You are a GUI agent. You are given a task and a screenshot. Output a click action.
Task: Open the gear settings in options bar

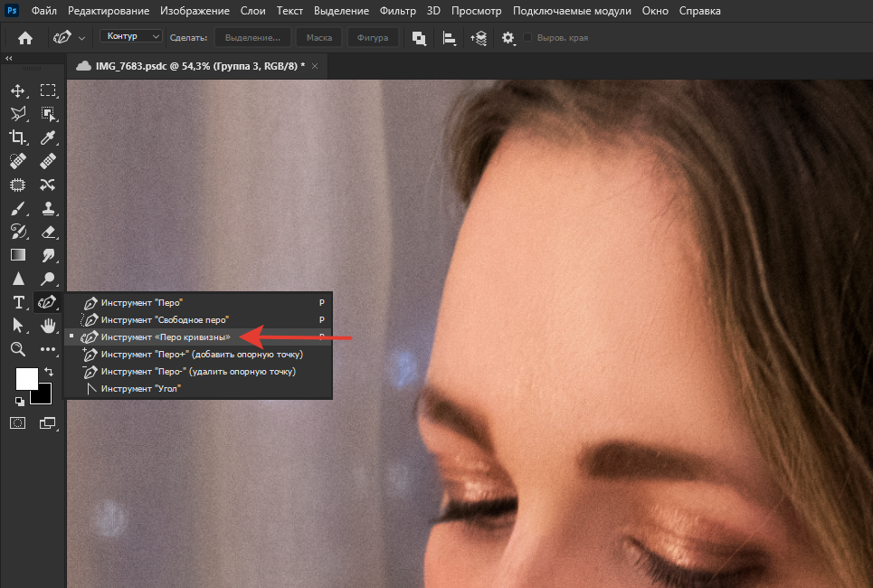click(x=508, y=38)
